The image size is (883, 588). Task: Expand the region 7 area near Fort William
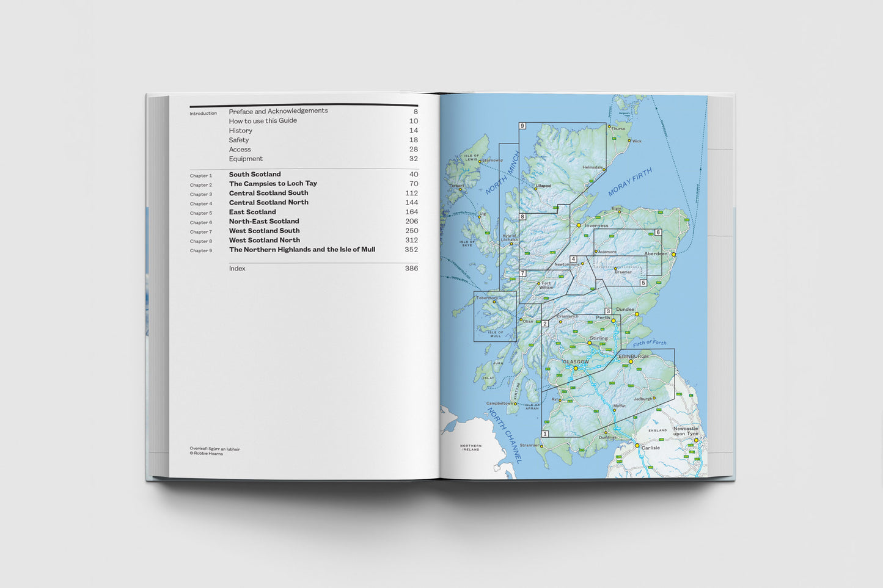[522, 274]
